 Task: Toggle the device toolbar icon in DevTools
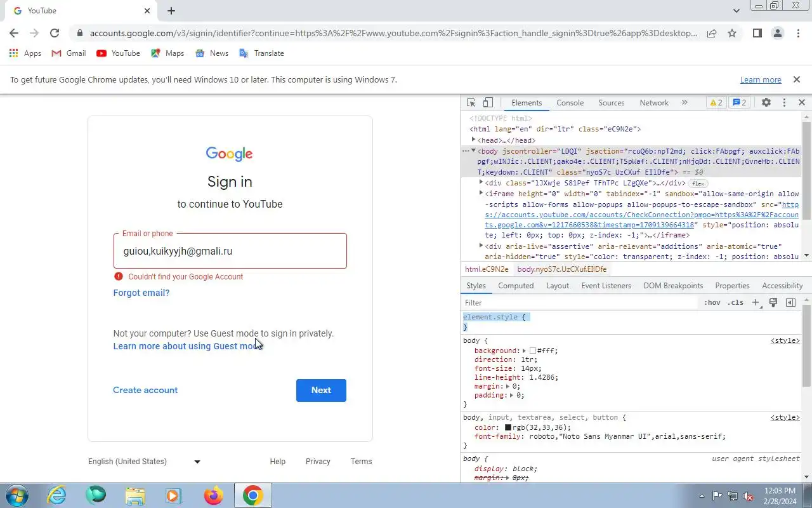(x=488, y=103)
